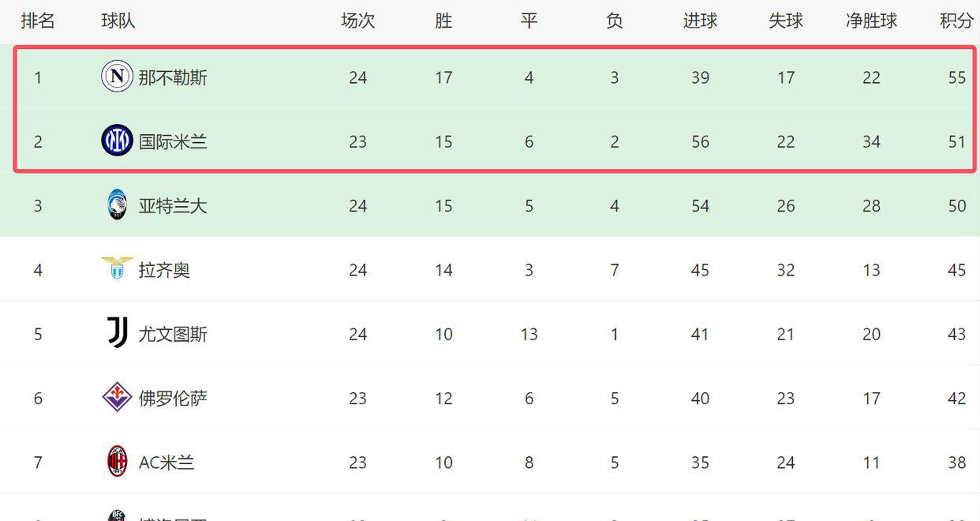Click the 净胜球 column header
This screenshot has width=980, height=521.
[x=871, y=21]
